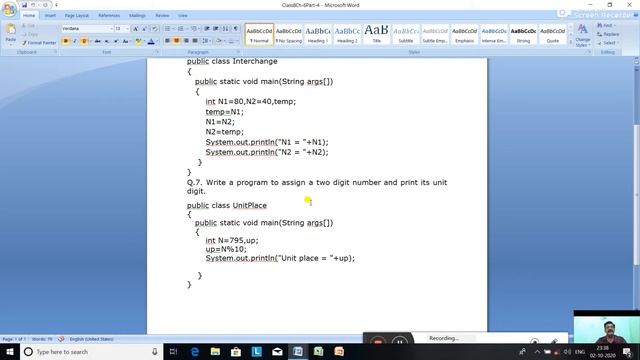Open the Insert ribbon tab
Screen dimensions: 640x360
pyautogui.click(x=50, y=16)
